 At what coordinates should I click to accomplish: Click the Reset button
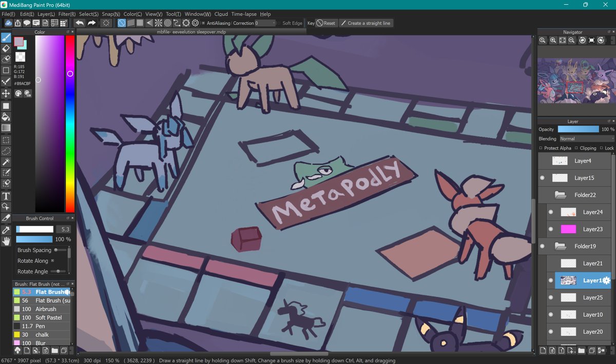[x=326, y=23]
